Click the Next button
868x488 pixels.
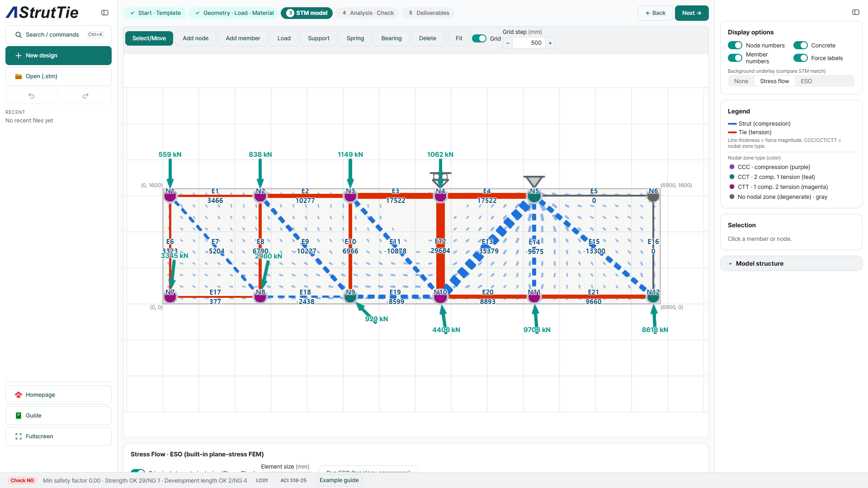pos(692,13)
